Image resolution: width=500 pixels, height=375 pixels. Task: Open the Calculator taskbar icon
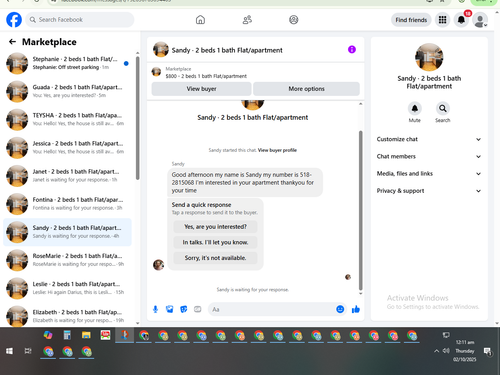67,335
